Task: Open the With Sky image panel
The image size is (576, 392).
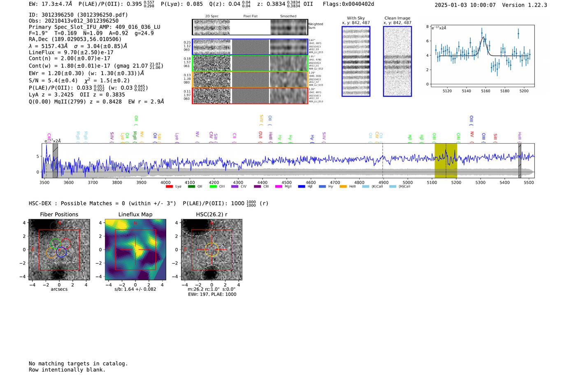Action: pyautogui.click(x=356, y=61)
